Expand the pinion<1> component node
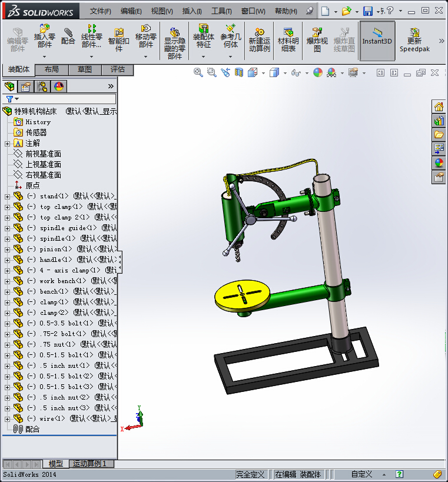 [x=8, y=250]
